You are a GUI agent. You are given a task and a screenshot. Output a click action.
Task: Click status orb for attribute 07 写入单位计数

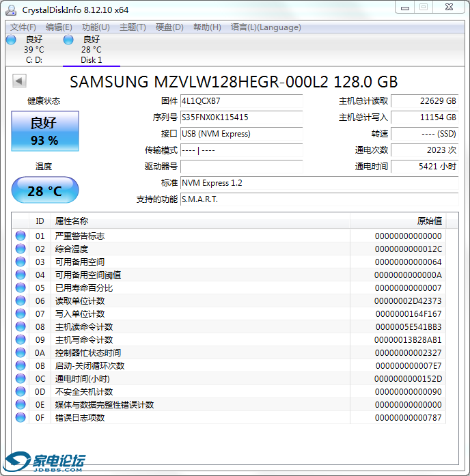[x=20, y=313]
